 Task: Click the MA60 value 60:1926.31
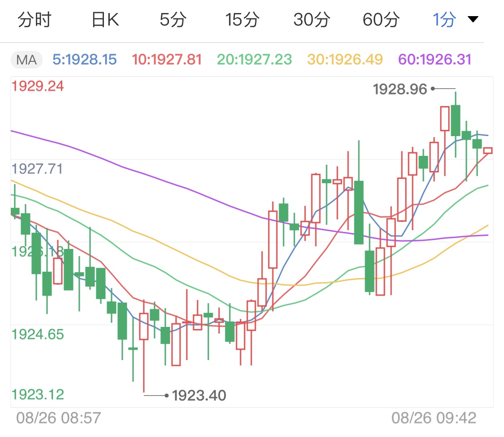435,60
